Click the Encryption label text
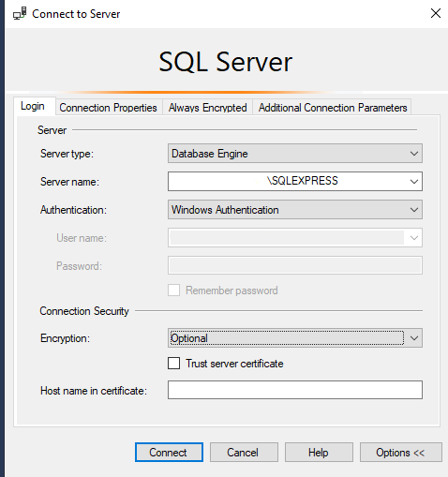Image resolution: width=448 pixels, height=477 pixels. click(x=65, y=338)
